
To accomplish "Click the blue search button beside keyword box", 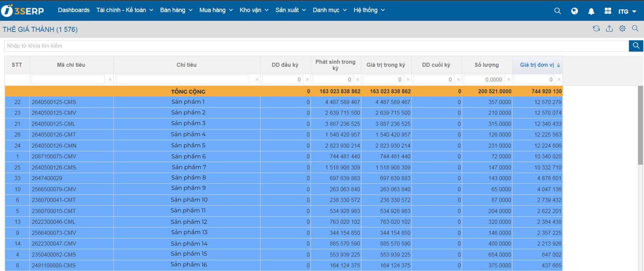I will 636,46.
